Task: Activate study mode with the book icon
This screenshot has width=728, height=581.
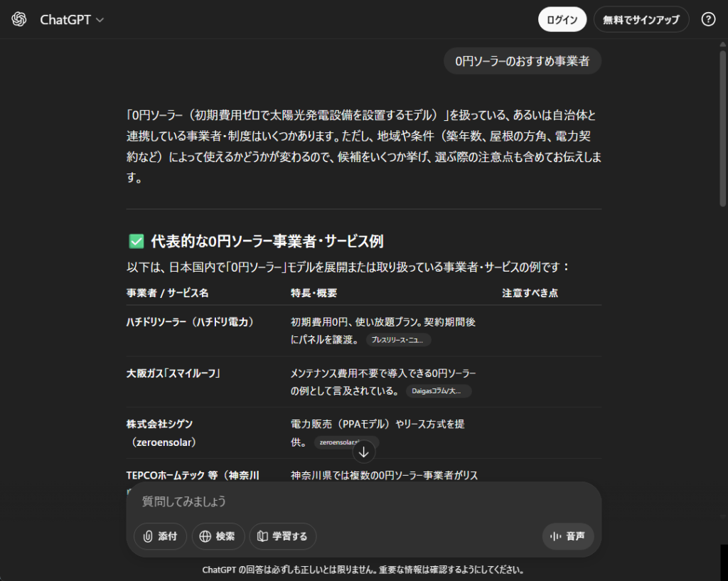Action: [x=264, y=536]
